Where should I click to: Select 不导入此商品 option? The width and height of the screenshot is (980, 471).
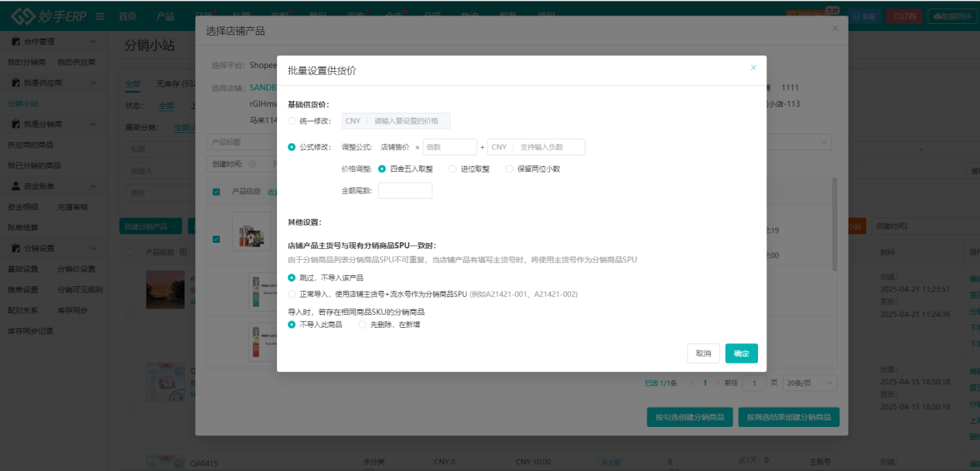tap(292, 324)
